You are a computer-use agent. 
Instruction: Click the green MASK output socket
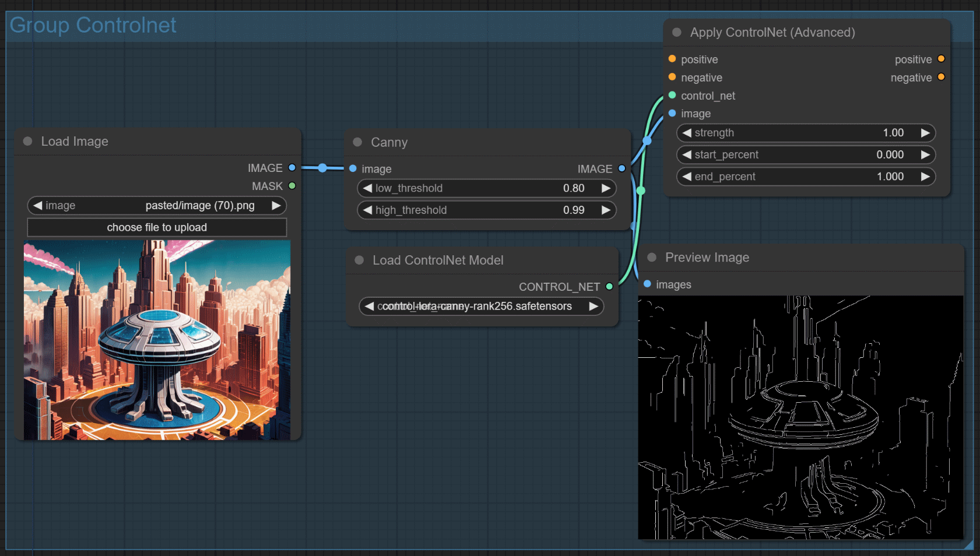(x=292, y=186)
